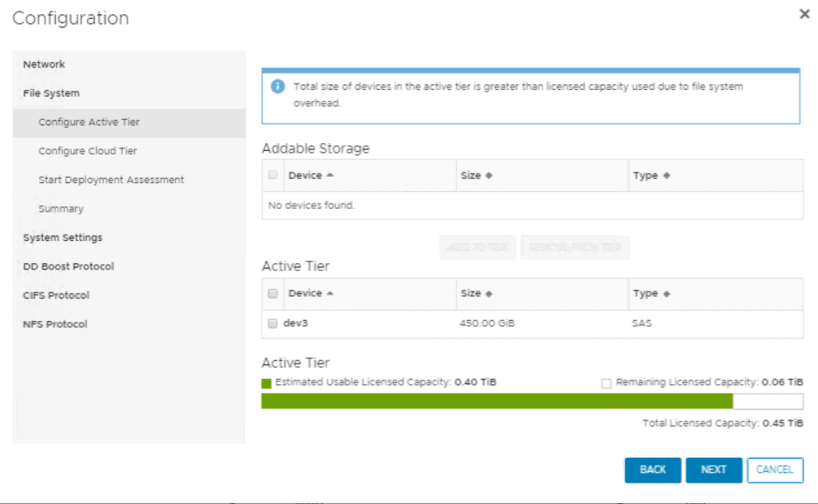Screen dimensions: 818x504
Task: Toggle the Active Tier header checkbox
Action: pyautogui.click(x=273, y=293)
